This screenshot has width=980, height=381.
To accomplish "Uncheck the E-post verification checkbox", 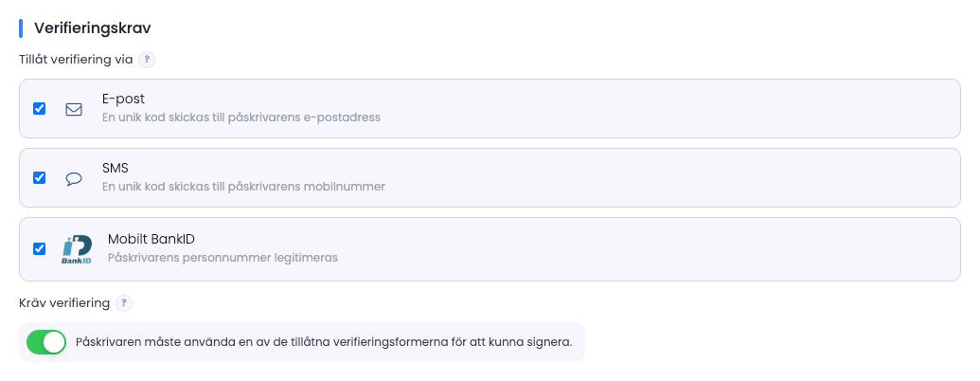I will coord(40,109).
